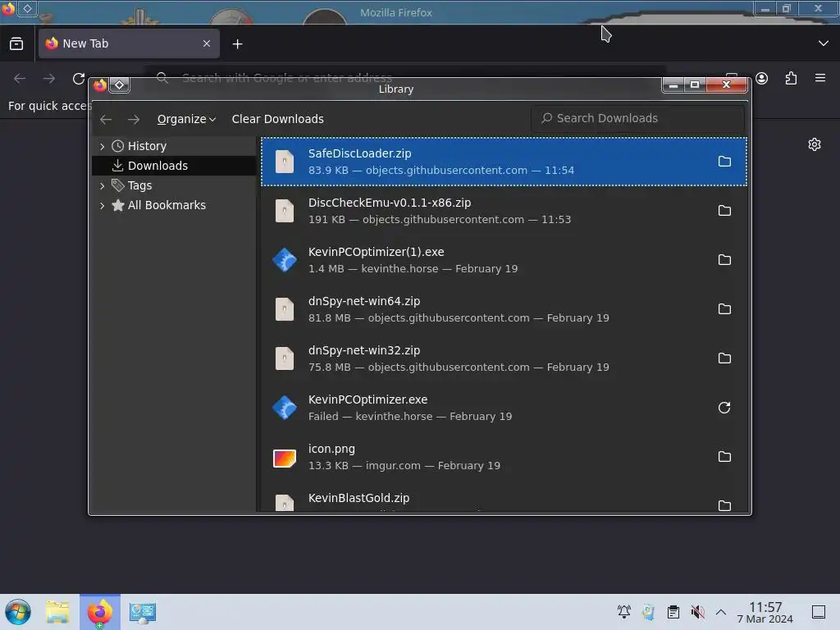Screen dimensions: 840x630
Task: Open Firefox list all tabs dropdown
Action: click(824, 43)
